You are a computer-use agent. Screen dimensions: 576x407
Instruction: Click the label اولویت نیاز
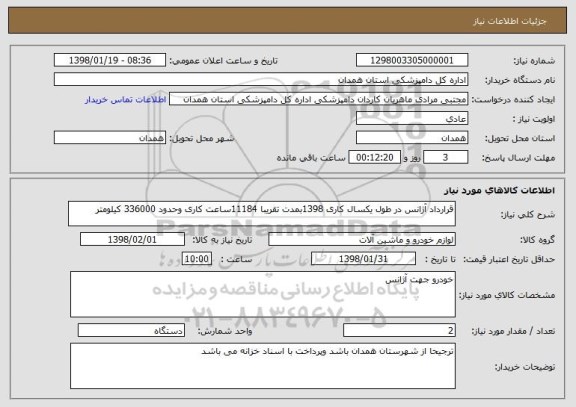pos(534,119)
